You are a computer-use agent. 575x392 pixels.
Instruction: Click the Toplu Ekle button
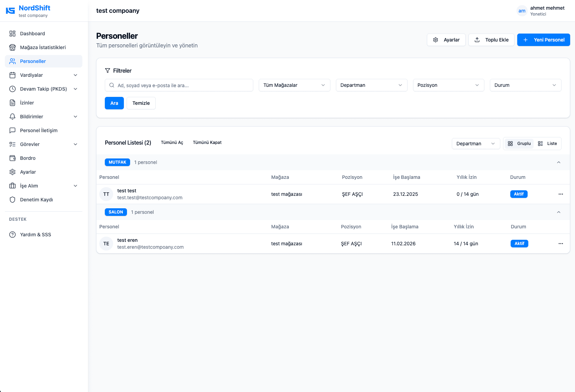click(491, 40)
